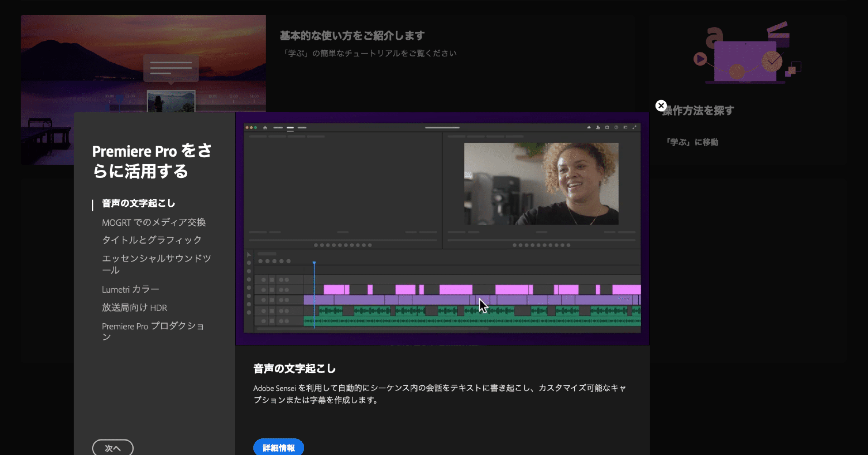Open the 放送局向け HDR topic

tap(134, 308)
